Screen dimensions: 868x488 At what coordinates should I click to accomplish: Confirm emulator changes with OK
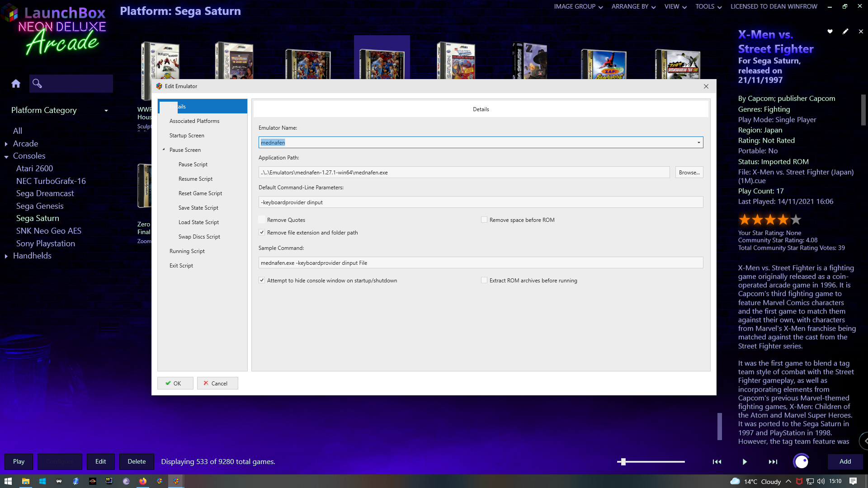175,383
